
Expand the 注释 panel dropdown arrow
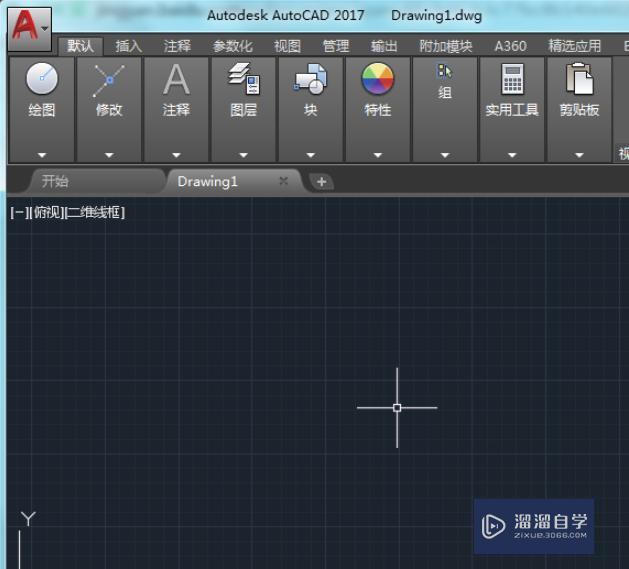click(176, 155)
